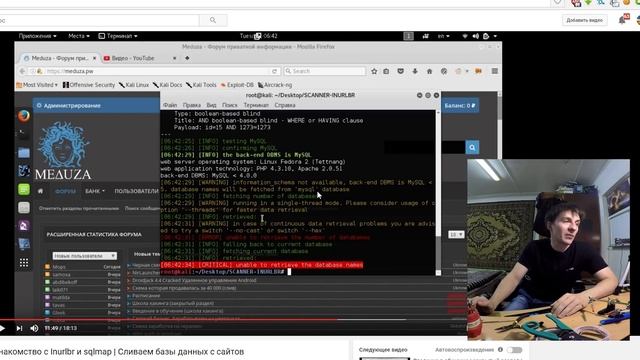This screenshot has height=360, width=640.
Task: Click the Следующее видео heading
Action: 383,350
